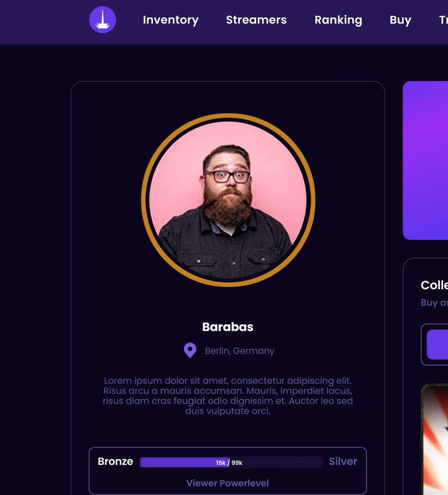Open the Inventory menu item

point(171,20)
